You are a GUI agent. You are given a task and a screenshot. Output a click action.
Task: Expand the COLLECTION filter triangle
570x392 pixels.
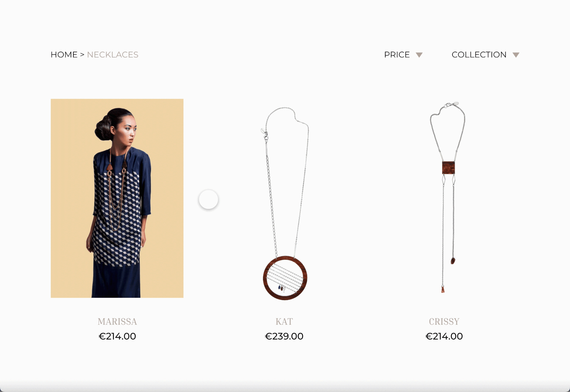click(x=516, y=55)
